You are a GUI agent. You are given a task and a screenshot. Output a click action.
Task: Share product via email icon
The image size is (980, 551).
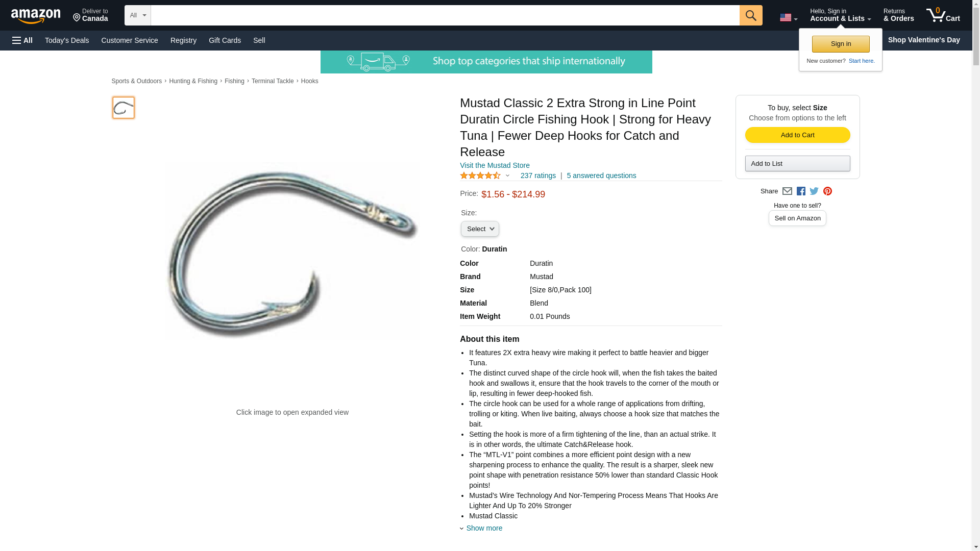click(787, 191)
